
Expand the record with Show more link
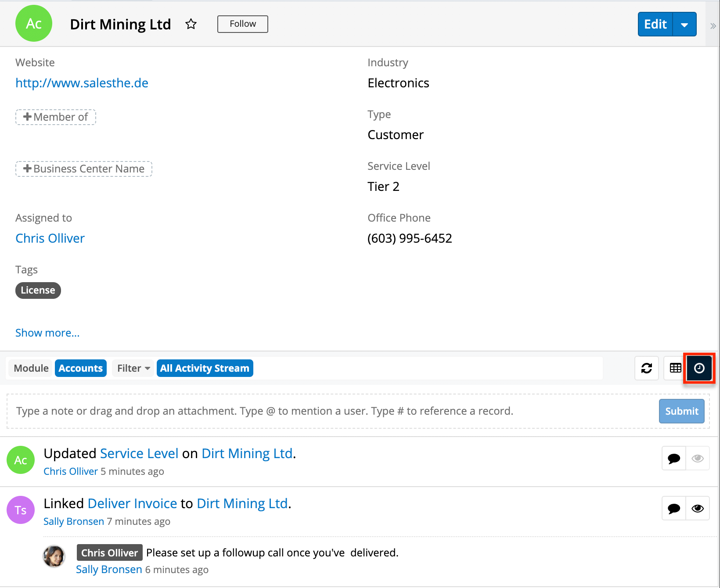47,333
